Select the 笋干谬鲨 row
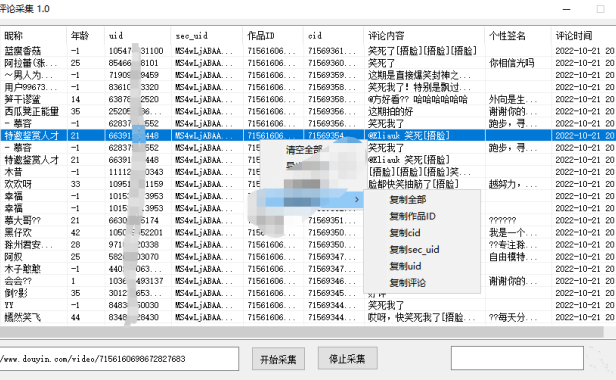616x380 pixels. point(308,99)
